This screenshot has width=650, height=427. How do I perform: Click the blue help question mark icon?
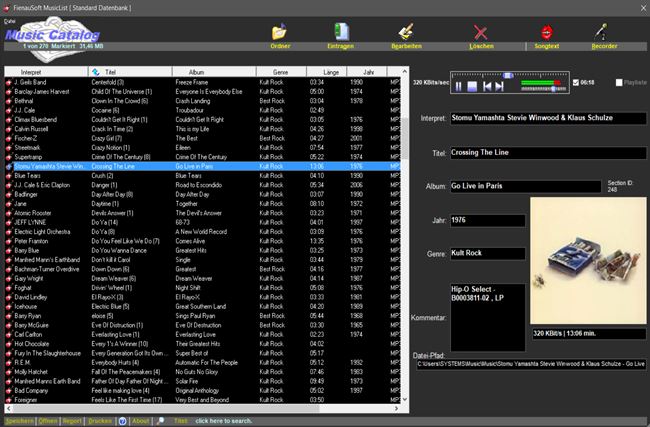click(x=122, y=421)
